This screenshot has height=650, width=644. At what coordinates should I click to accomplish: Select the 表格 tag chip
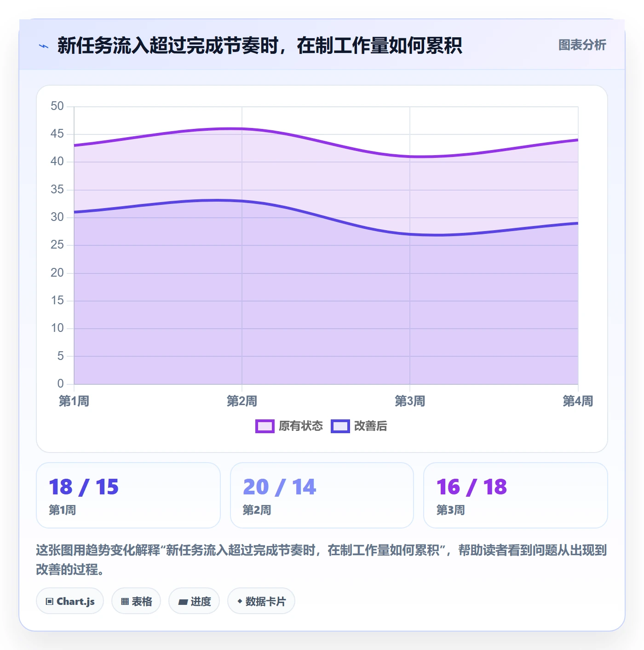136,601
